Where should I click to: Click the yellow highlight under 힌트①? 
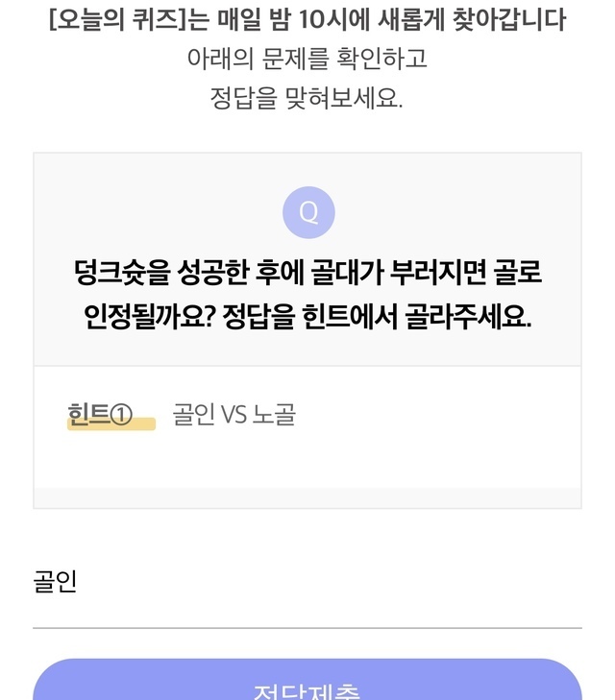click(x=111, y=424)
